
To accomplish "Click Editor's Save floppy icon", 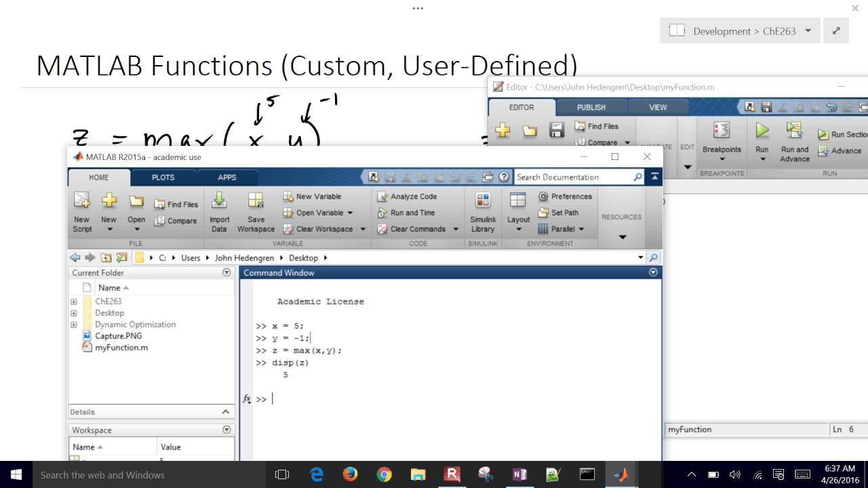I will pyautogui.click(x=557, y=129).
